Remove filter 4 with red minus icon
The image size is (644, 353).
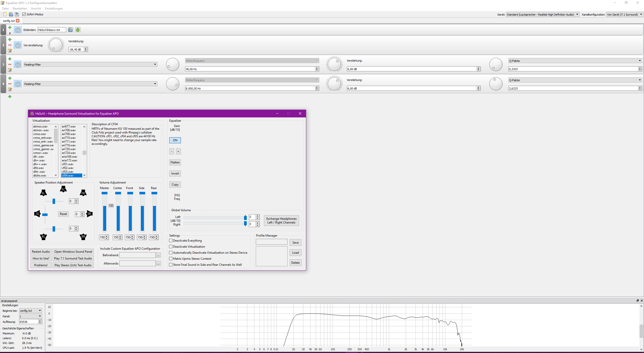[x=10, y=84]
